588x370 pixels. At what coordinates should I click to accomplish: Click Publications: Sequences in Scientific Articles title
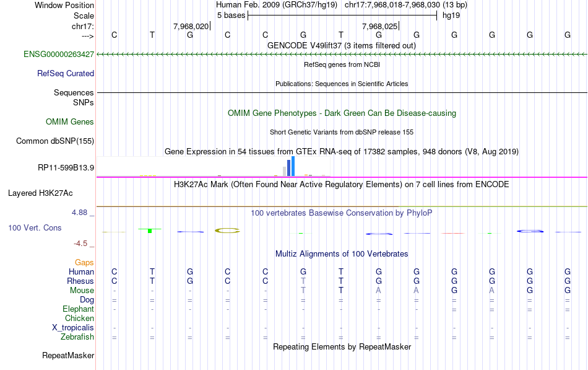tap(342, 84)
